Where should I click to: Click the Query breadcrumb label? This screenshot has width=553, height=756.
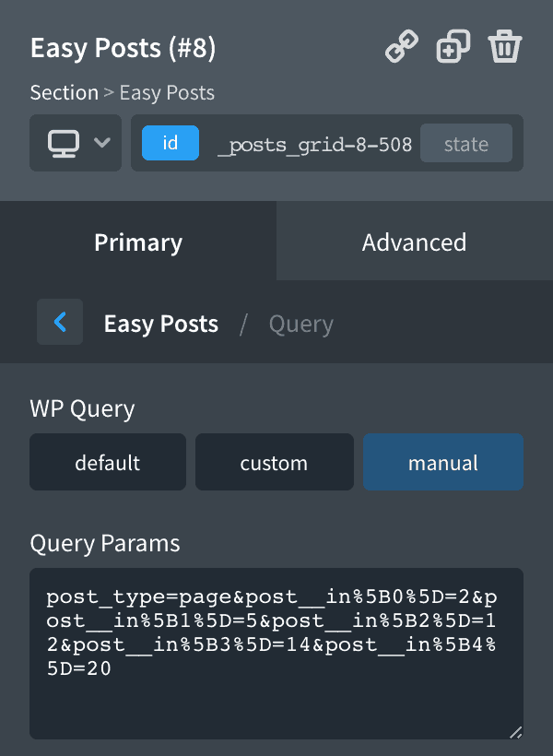point(301,324)
